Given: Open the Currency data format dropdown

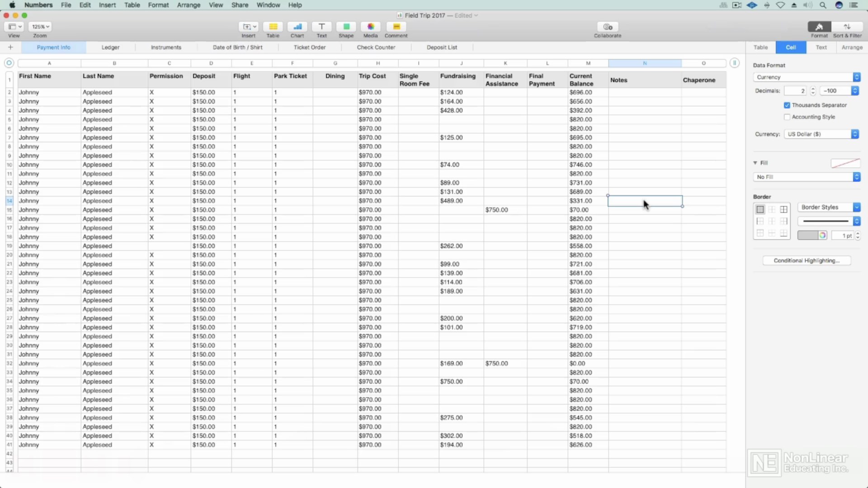Looking at the screenshot, I should click(807, 77).
